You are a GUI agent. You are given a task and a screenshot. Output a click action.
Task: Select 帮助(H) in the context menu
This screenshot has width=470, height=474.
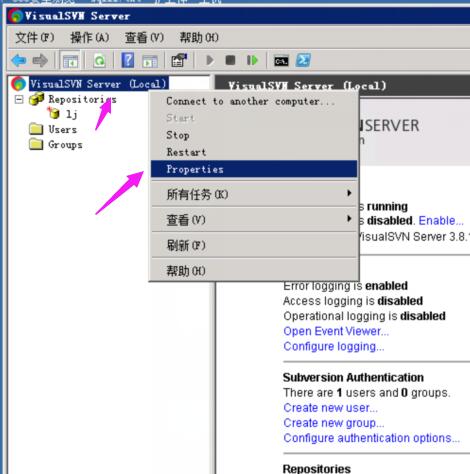coord(254,271)
